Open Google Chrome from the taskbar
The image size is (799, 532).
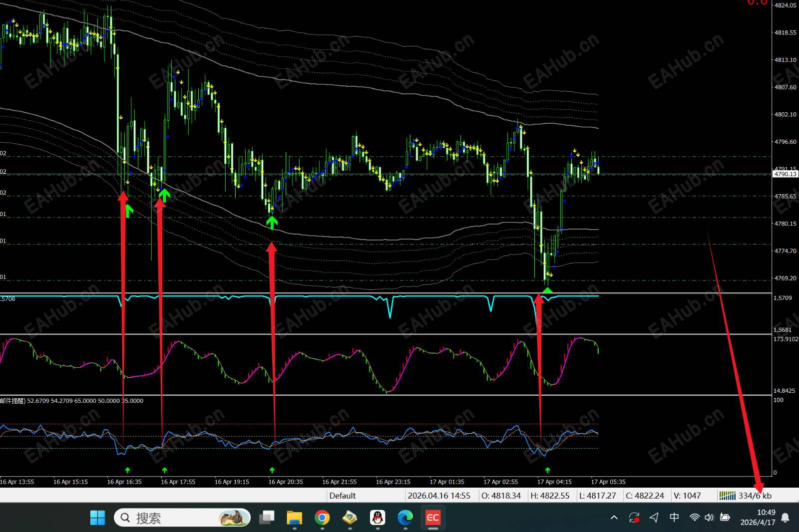tap(322, 518)
